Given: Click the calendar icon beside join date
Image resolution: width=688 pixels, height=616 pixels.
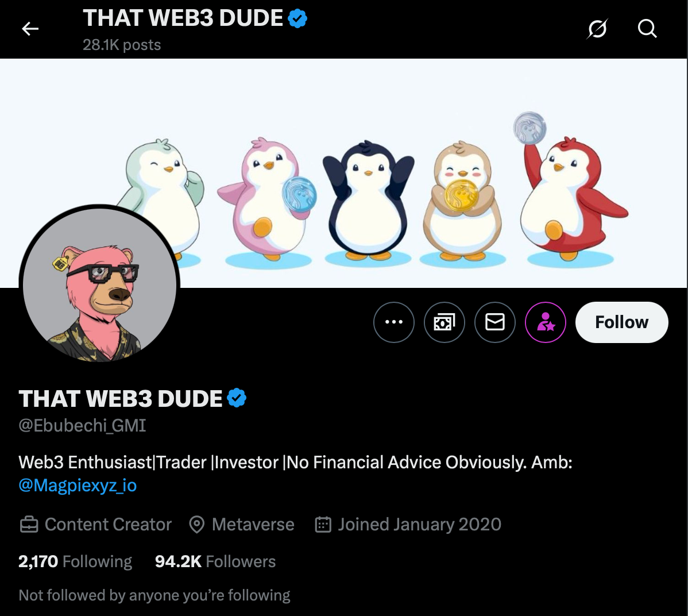Looking at the screenshot, I should click(323, 524).
